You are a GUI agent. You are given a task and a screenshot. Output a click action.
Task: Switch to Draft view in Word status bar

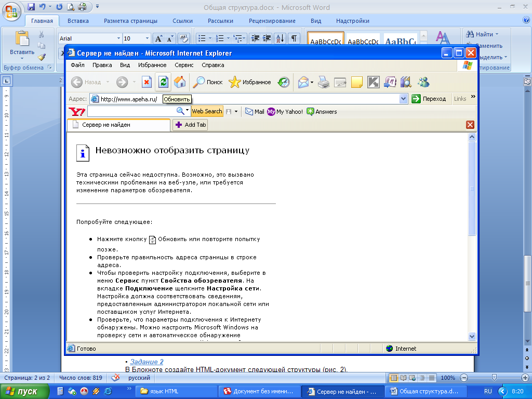432,378
